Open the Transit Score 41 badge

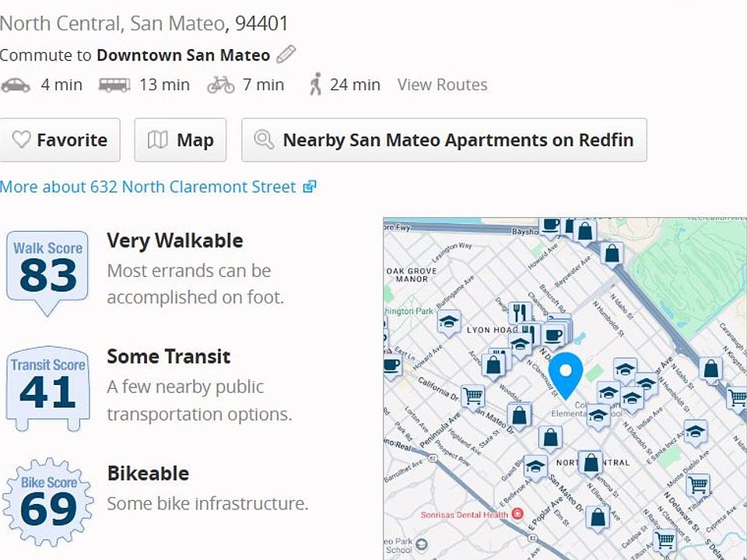[47, 386]
